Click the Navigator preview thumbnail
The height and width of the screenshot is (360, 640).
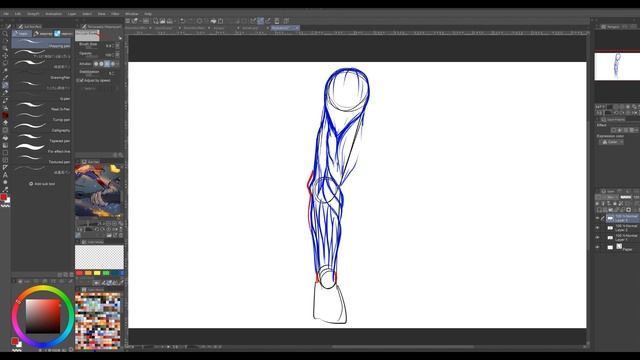coord(617,67)
